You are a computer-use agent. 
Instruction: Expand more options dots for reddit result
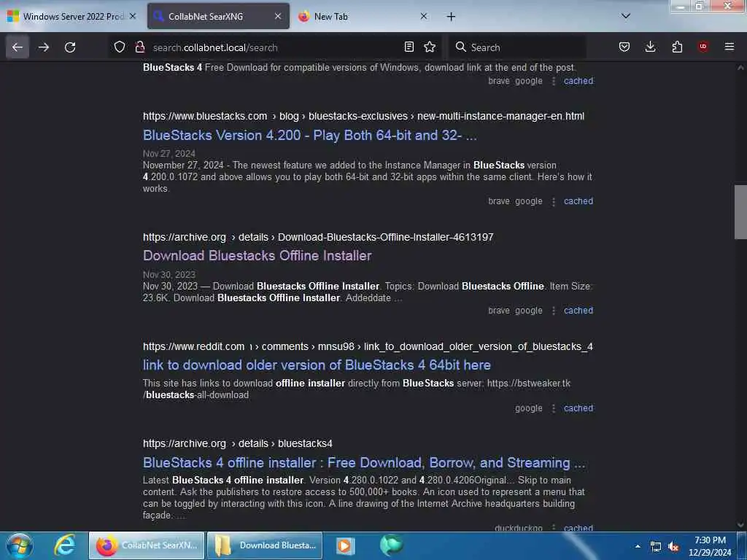(x=554, y=408)
